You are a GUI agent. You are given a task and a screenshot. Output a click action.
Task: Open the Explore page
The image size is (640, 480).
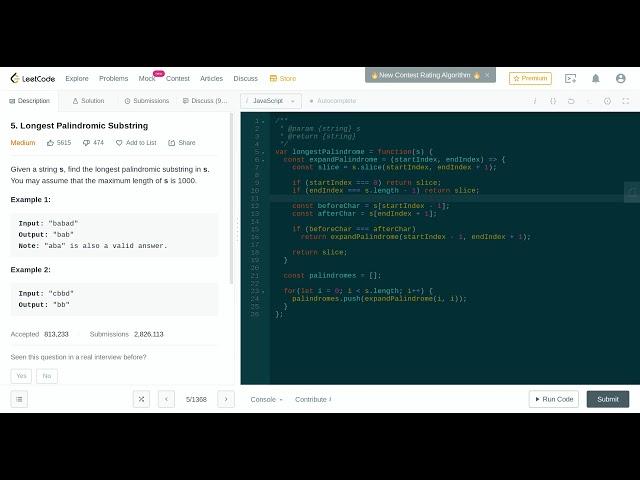[x=77, y=78]
